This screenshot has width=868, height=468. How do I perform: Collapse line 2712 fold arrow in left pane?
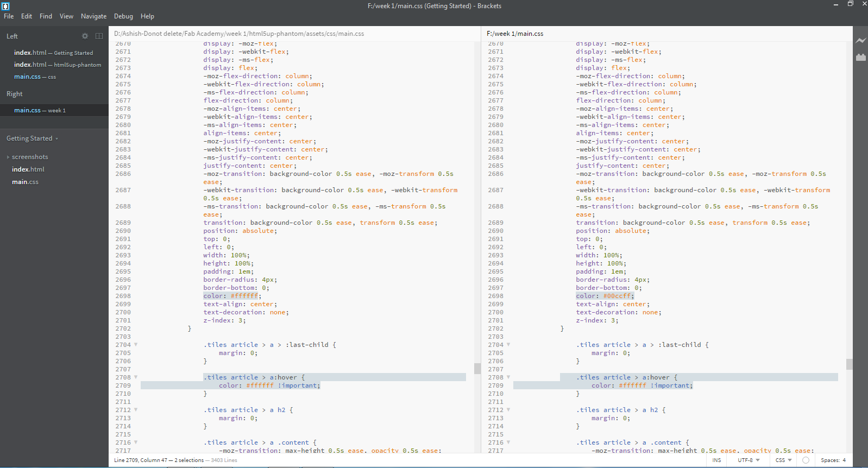click(136, 410)
